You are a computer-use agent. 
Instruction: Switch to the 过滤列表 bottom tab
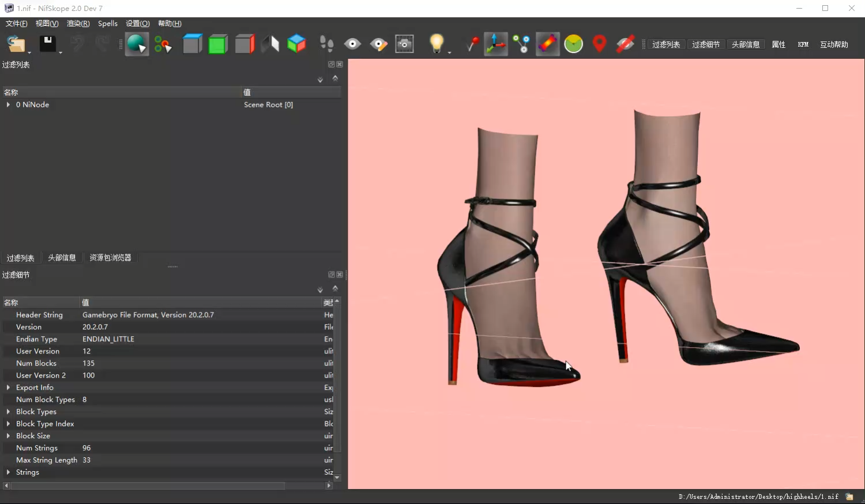pyautogui.click(x=21, y=258)
